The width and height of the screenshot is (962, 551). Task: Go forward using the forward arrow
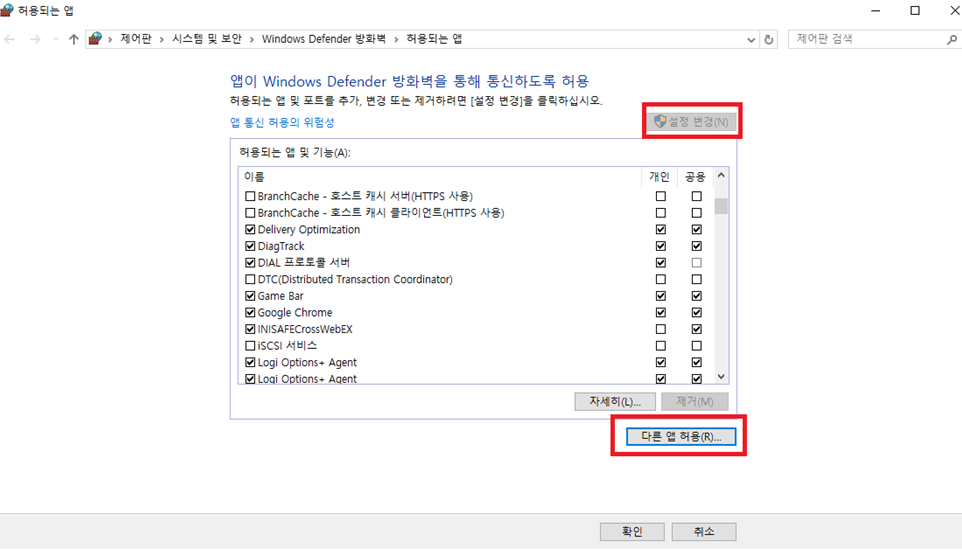pyautogui.click(x=35, y=39)
